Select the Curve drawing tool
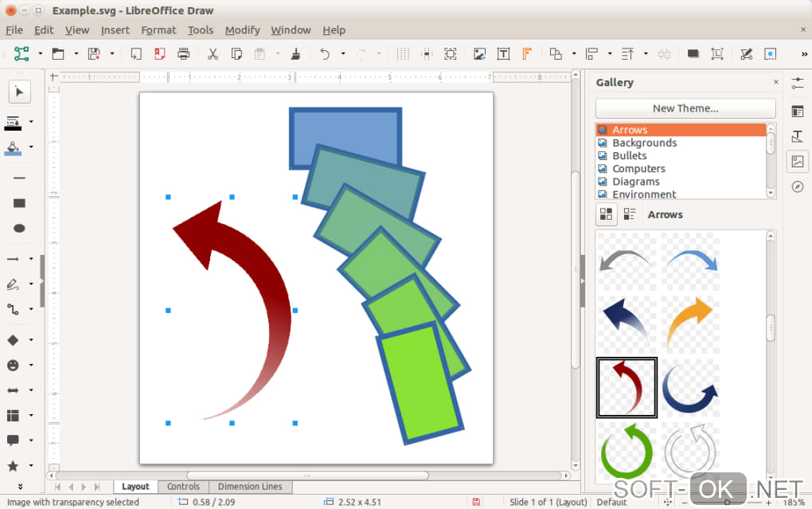 [x=13, y=284]
